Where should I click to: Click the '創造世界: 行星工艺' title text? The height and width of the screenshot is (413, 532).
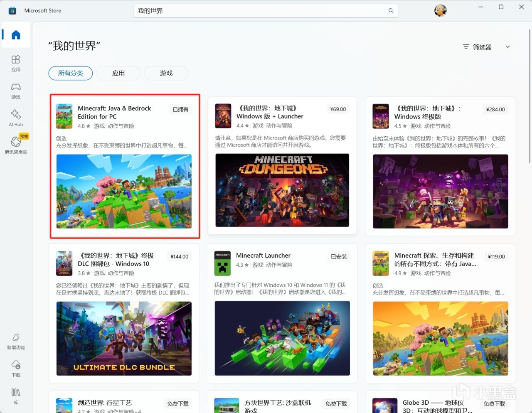pyautogui.click(x=105, y=402)
